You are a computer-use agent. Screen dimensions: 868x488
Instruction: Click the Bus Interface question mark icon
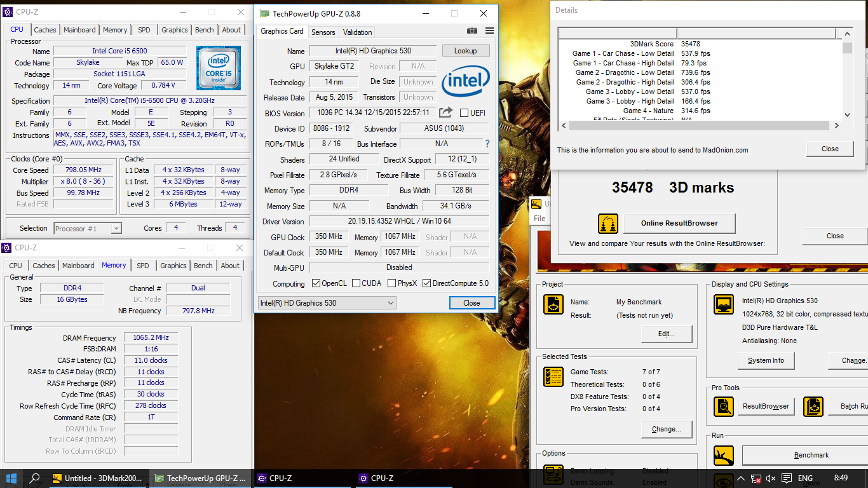coord(487,144)
